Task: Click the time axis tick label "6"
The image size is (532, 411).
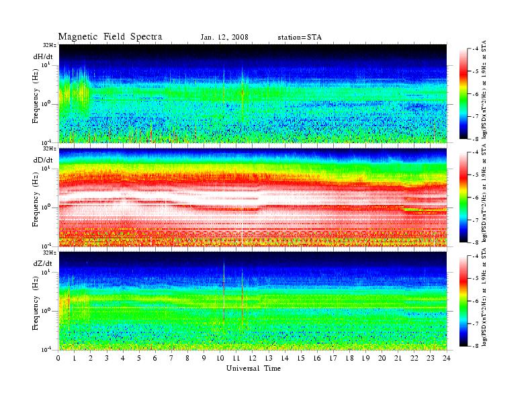Action: [x=155, y=358]
